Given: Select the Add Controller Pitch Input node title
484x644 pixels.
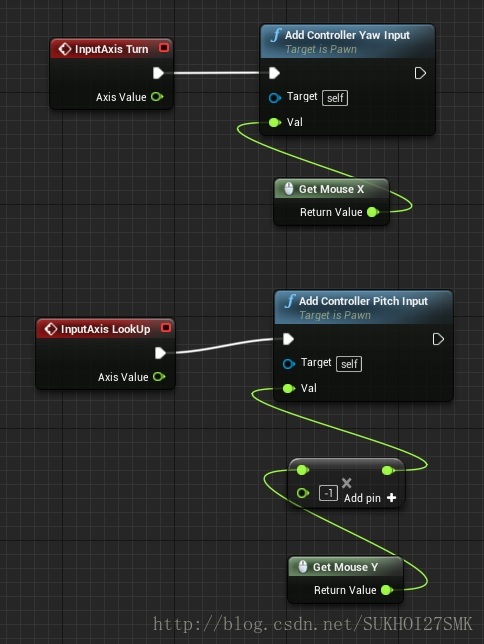Looking at the screenshot, I should click(363, 301).
